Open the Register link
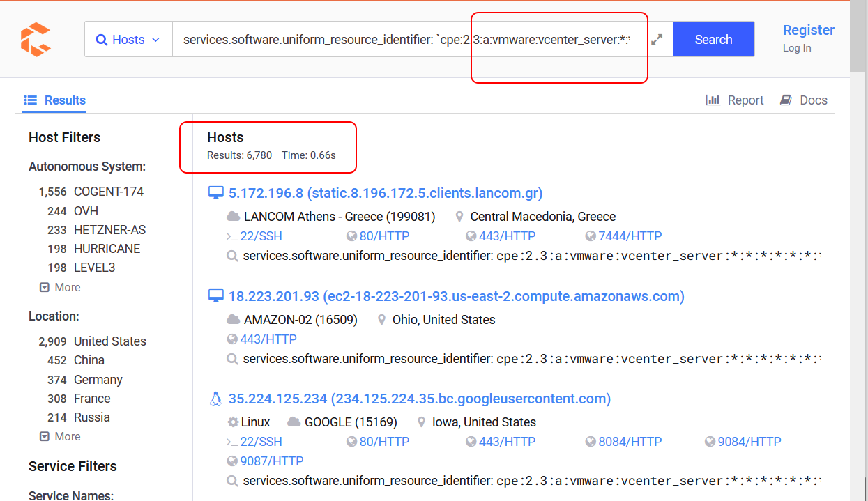The height and width of the screenshot is (501, 868). [809, 30]
